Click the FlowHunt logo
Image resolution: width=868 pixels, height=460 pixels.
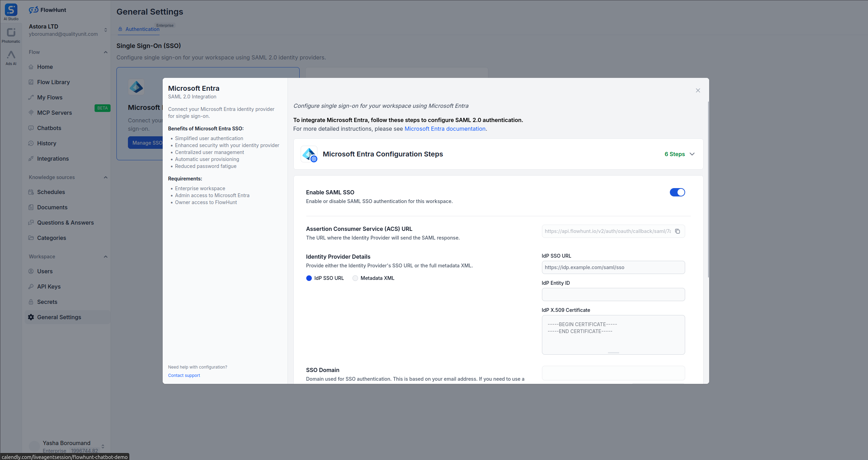tap(48, 10)
